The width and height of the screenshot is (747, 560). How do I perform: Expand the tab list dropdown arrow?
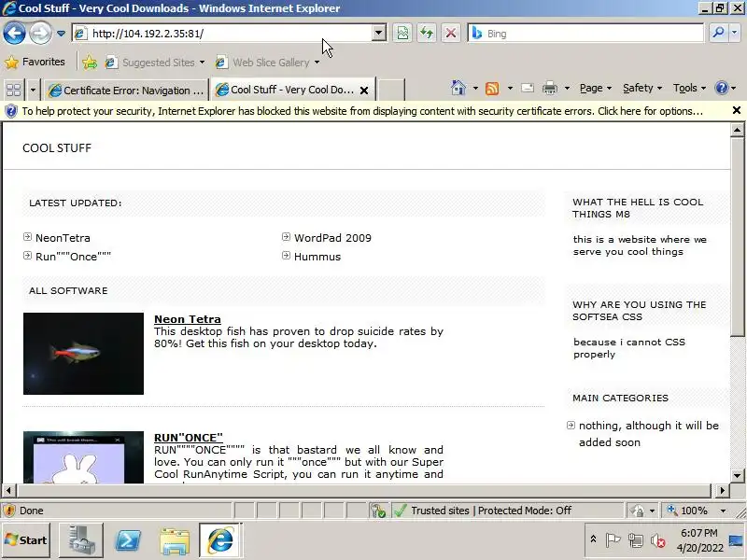pyautogui.click(x=33, y=90)
